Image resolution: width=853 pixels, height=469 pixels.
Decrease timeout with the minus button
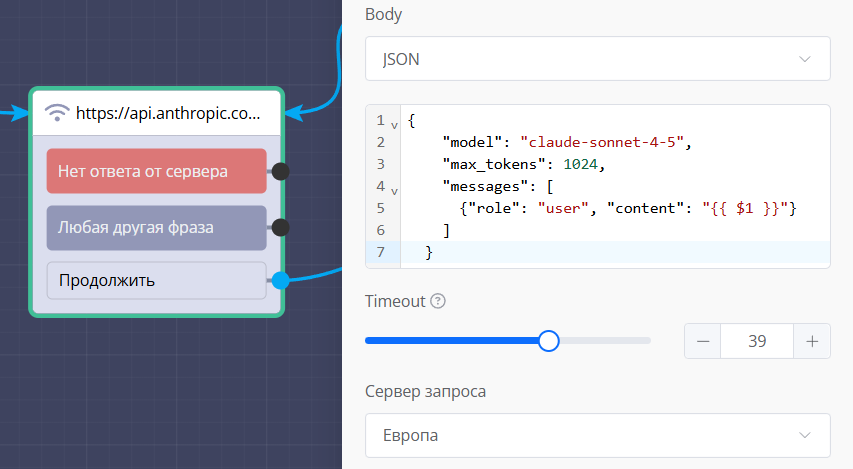click(x=703, y=342)
